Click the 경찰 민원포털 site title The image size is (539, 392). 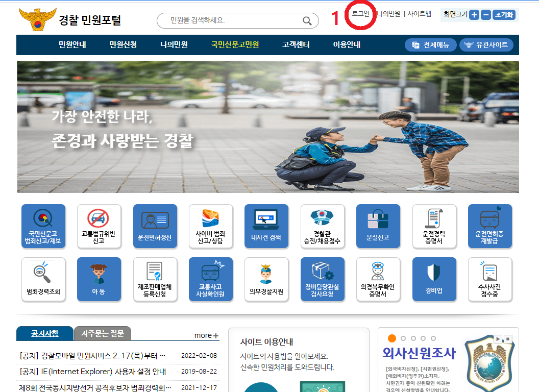90,20
